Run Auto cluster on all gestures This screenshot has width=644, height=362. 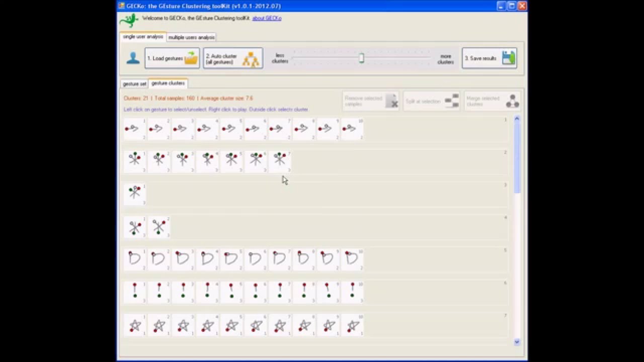click(x=233, y=58)
